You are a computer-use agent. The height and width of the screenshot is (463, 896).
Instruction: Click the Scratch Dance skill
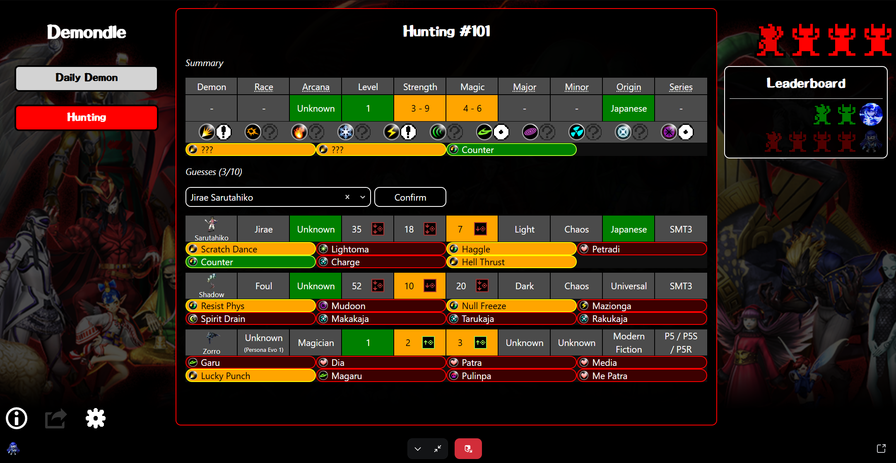pyautogui.click(x=250, y=249)
